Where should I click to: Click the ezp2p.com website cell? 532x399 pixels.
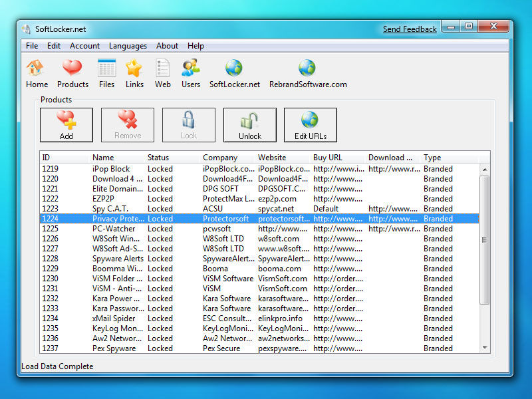(277, 199)
